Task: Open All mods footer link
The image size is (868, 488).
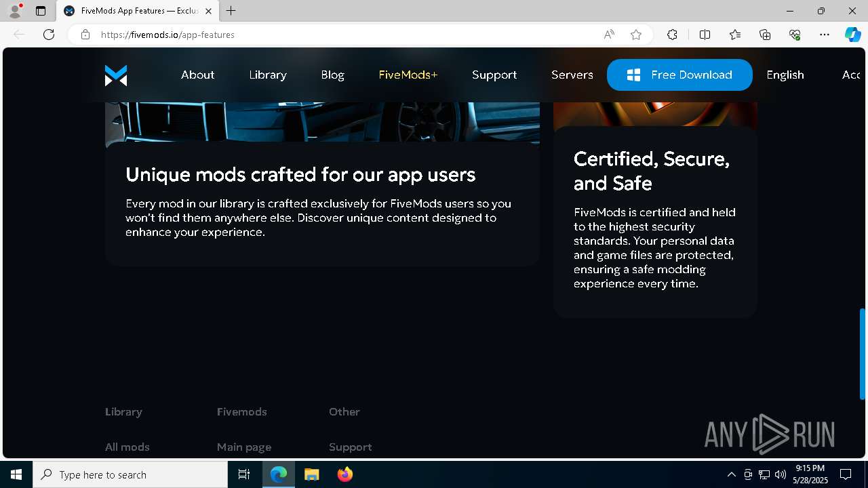Action: pyautogui.click(x=127, y=447)
